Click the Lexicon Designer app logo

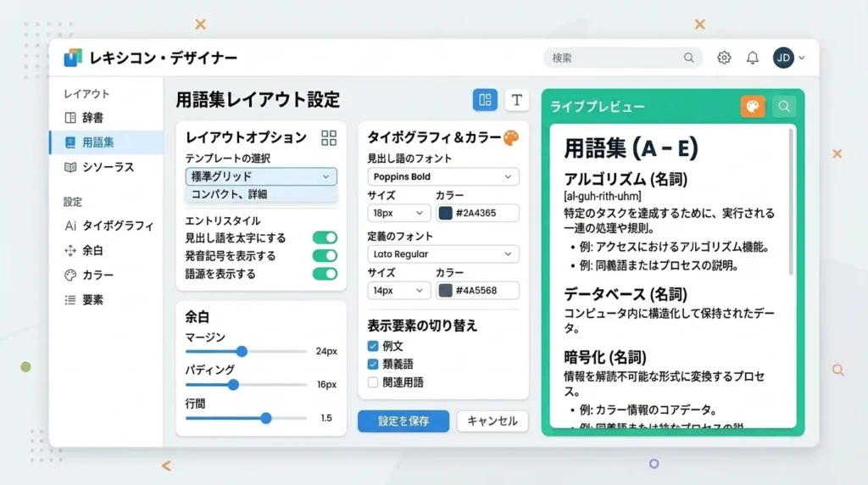pyautogui.click(x=73, y=58)
